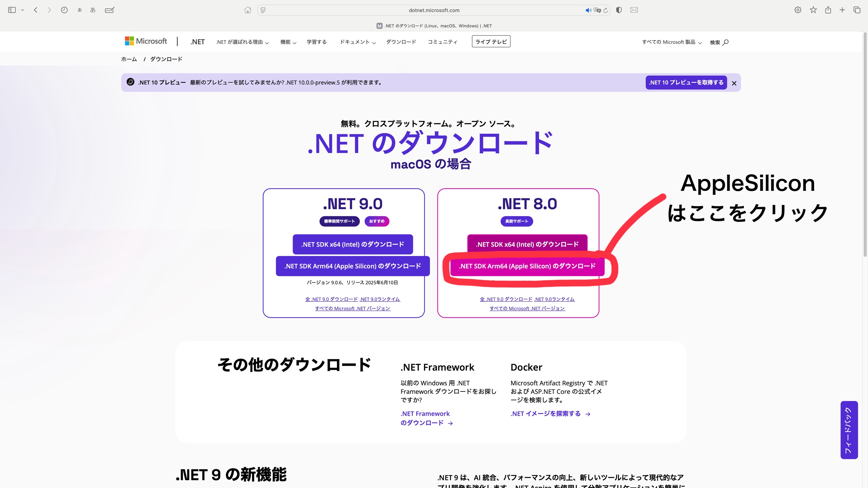This screenshot has width=868, height=488.
Task: Dismiss the .NET 10 preview banner with X
Action: [734, 83]
